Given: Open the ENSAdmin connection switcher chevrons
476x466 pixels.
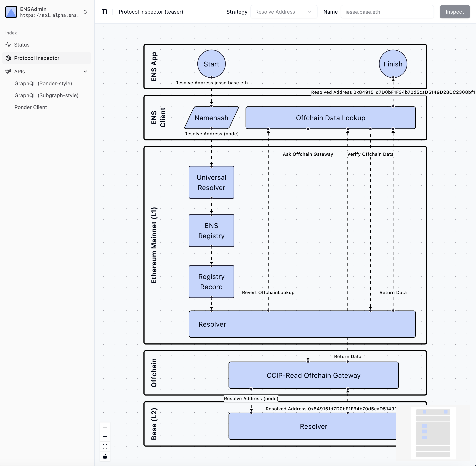Looking at the screenshot, I should pyautogui.click(x=85, y=12).
